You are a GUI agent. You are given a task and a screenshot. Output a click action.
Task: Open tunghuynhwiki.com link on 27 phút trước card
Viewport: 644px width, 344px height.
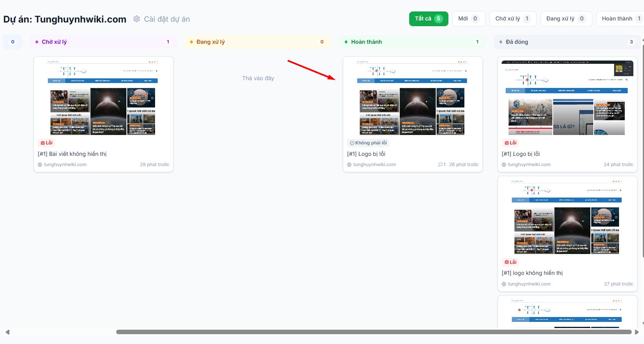[529, 284]
